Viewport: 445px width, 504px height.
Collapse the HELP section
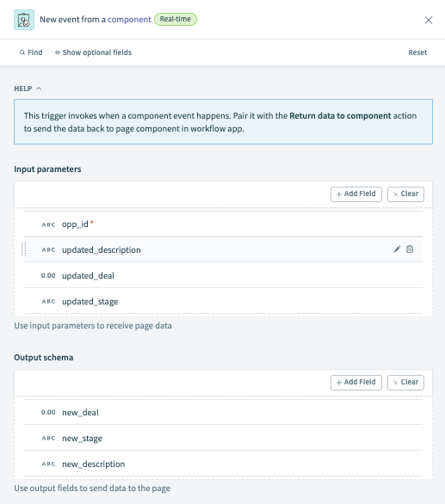click(x=28, y=89)
